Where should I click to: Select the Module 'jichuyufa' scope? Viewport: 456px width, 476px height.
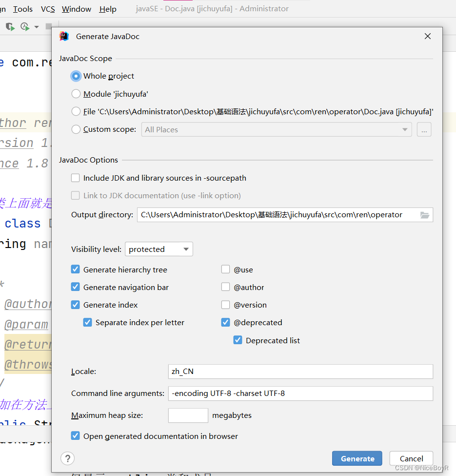coord(76,94)
